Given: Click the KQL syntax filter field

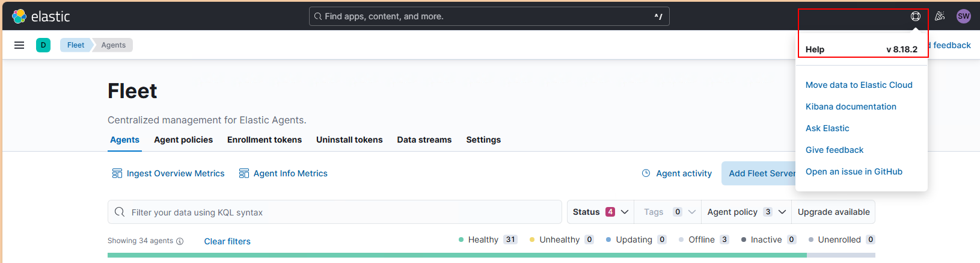Looking at the screenshot, I should [x=335, y=212].
